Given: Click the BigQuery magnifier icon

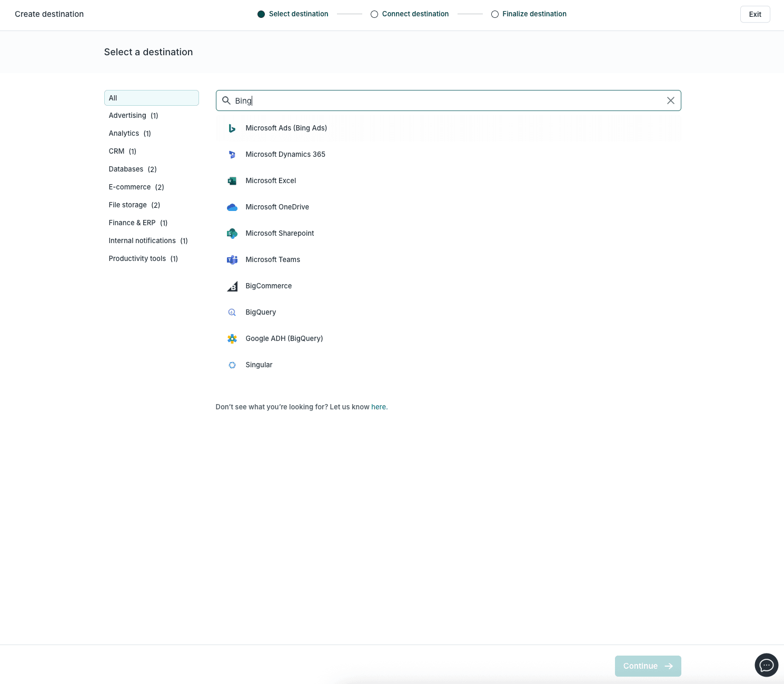Looking at the screenshot, I should pyautogui.click(x=232, y=312).
